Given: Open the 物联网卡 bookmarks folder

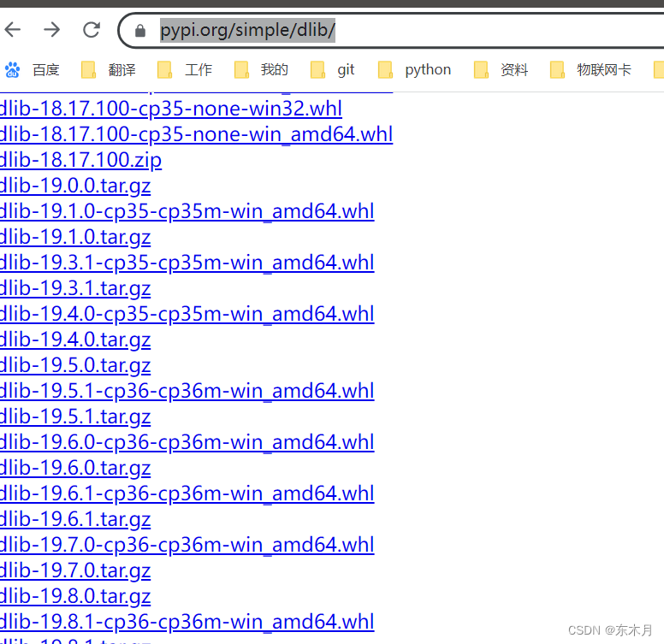Looking at the screenshot, I should click(590, 70).
